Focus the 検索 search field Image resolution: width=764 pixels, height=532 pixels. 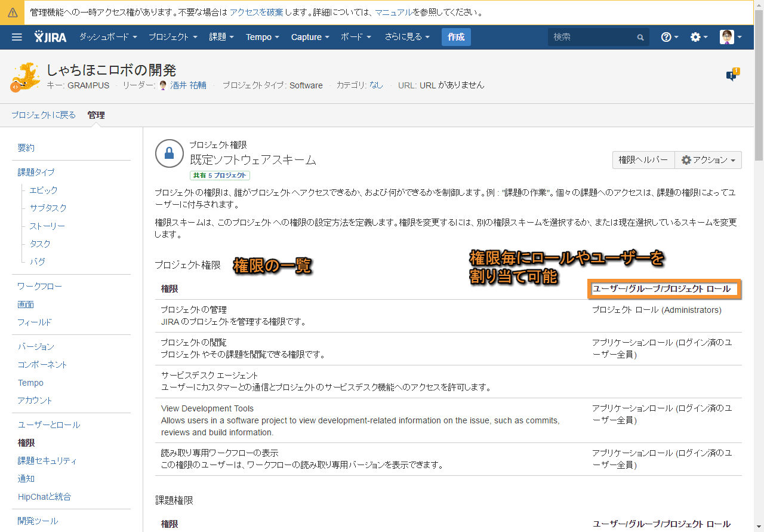point(599,37)
